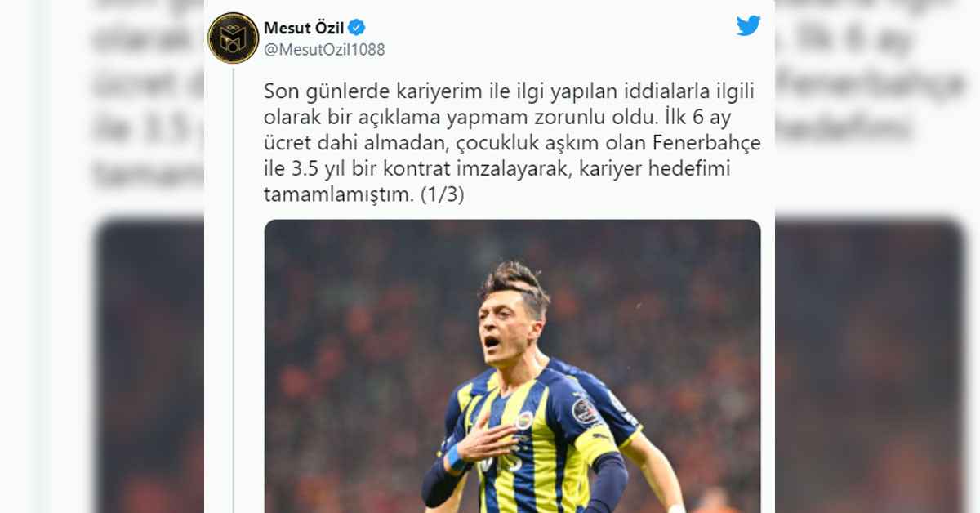Screen dimensions: 980x513
Task: Click the blurred background photo on the left
Action: click(150, 366)
